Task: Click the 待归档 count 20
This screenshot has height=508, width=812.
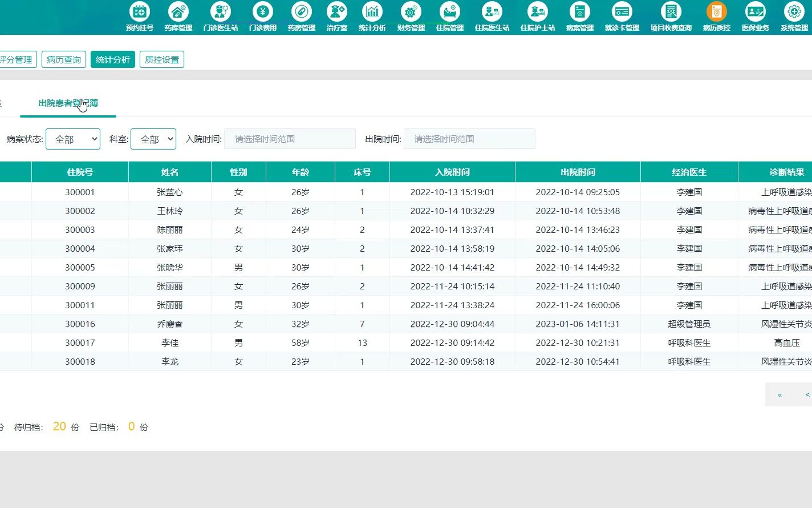Action: [x=59, y=426]
